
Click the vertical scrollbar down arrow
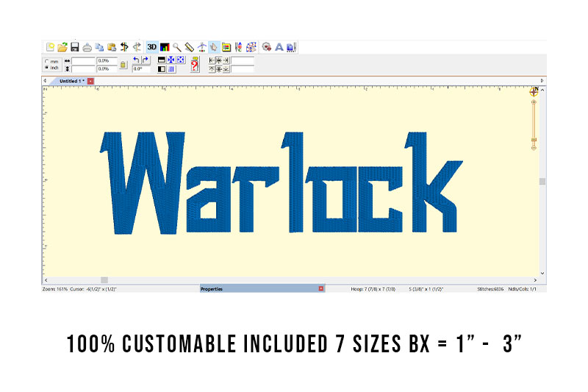(542, 274)
